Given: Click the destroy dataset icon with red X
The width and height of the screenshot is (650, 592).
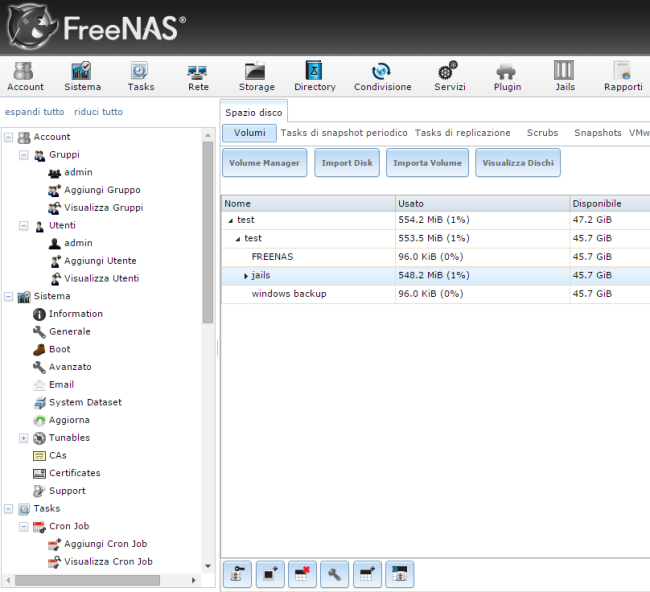Looking at the screenshot, I should pos(302,574).
